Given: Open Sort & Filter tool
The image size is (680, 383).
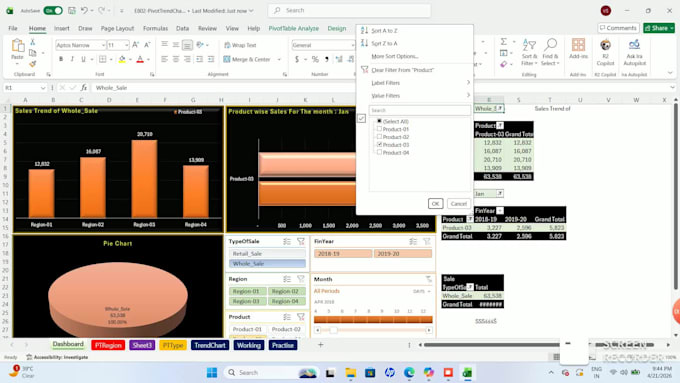Looking at the screenshot, I should [x=529, y=52].
